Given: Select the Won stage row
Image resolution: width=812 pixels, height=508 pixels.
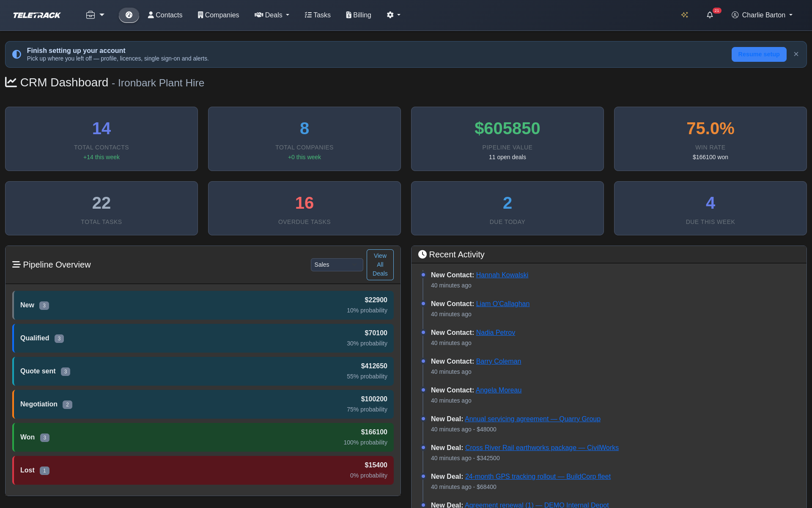Looking at the screenshot, I should (203, 437).
